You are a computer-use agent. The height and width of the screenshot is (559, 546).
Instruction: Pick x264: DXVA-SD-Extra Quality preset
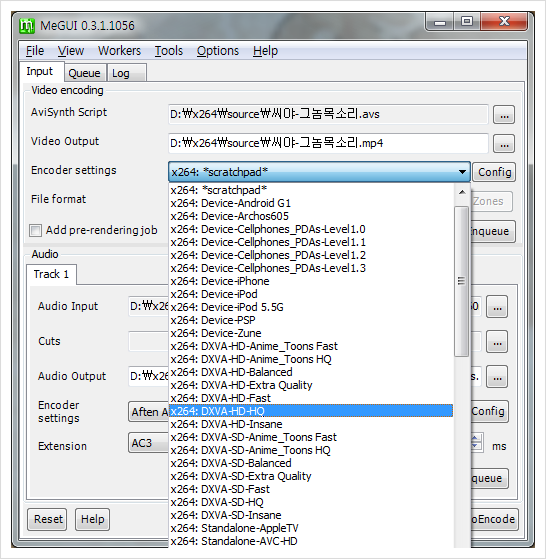pos(311,477)
